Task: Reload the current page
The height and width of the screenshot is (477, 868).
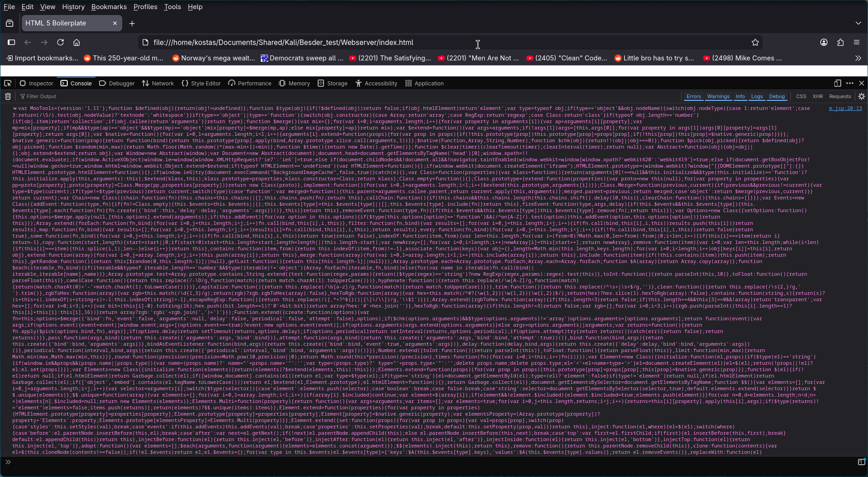Action: (x=60, y=42)
